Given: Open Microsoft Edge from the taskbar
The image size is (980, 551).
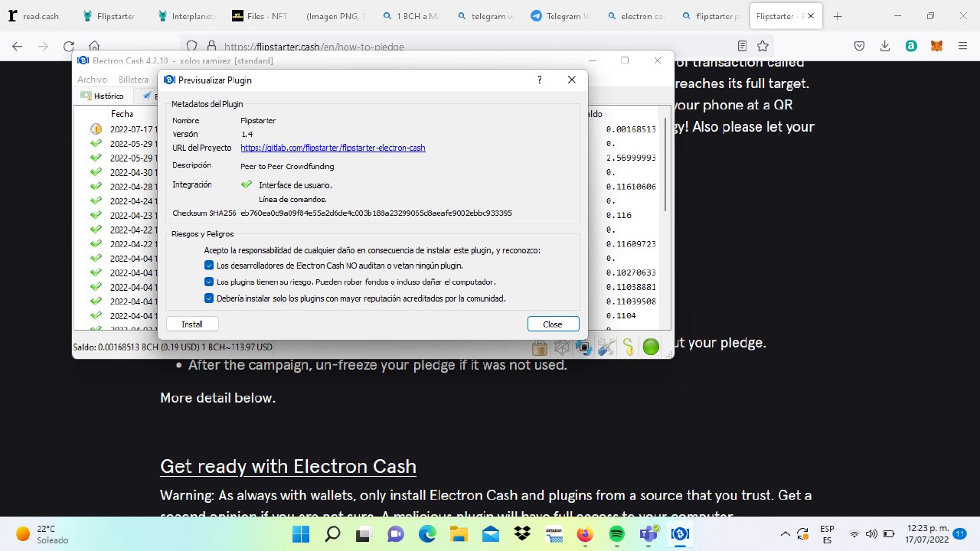Looking at the screenshot, I should 427,534.
